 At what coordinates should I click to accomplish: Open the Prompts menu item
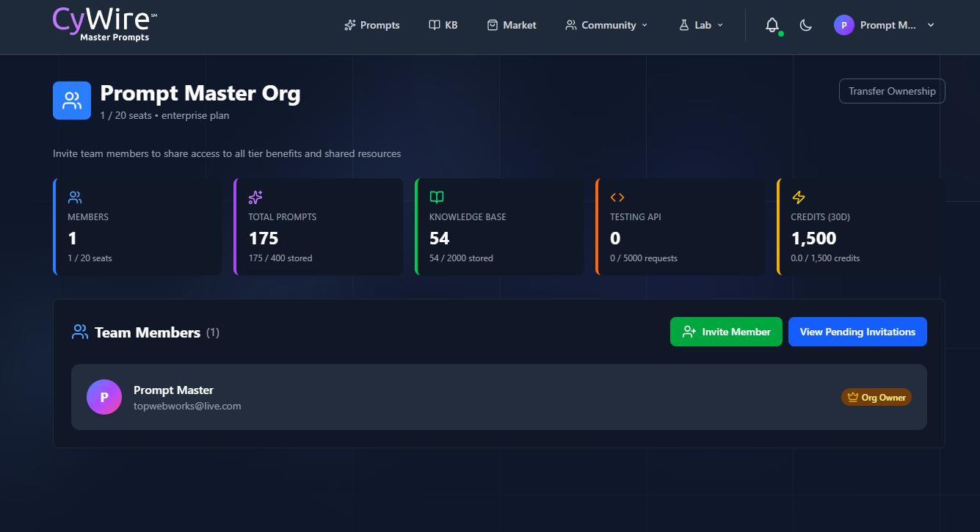pyautogui.click(x=371, y=25)
